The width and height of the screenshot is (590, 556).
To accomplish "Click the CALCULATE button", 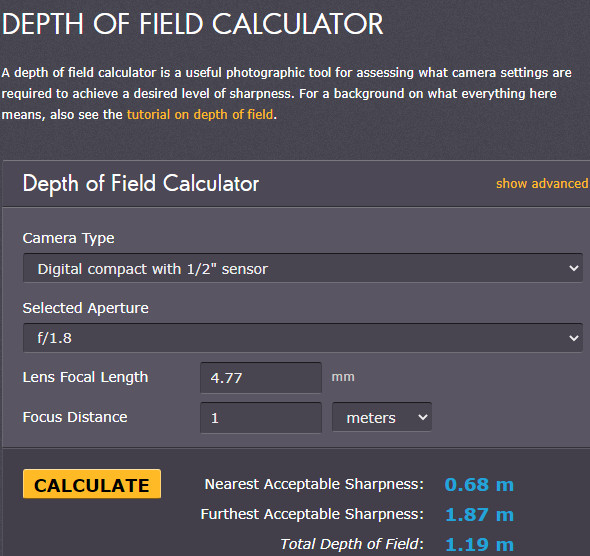I will [92, 484].
